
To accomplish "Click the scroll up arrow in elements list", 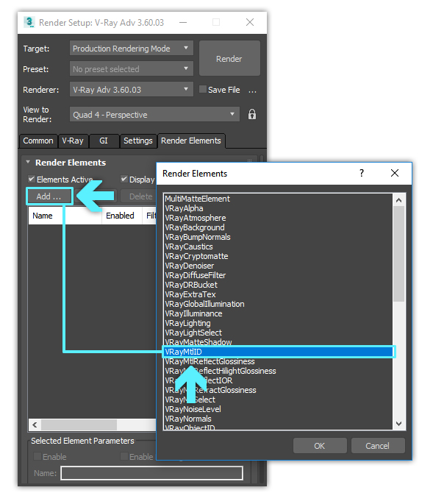I will (x=399, y=200).
